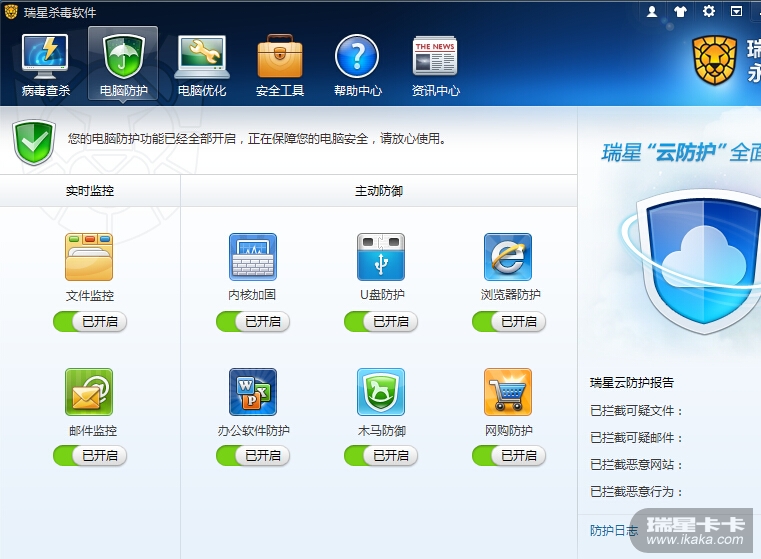Disable 内核加固 protection switch
The width and height of the screenshot is (761, 559).
(x=253, y=322)
